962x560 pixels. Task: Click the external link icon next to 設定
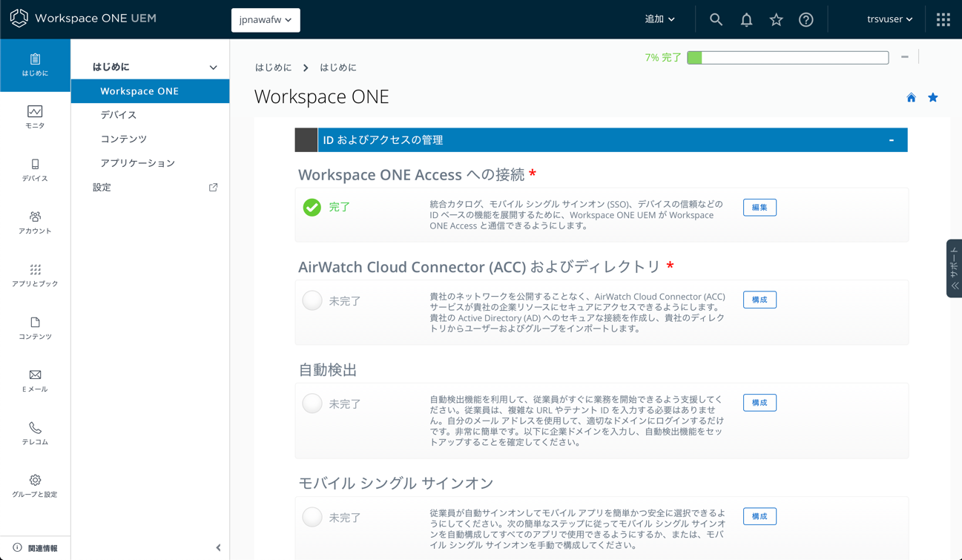click(x=213, y=188)
